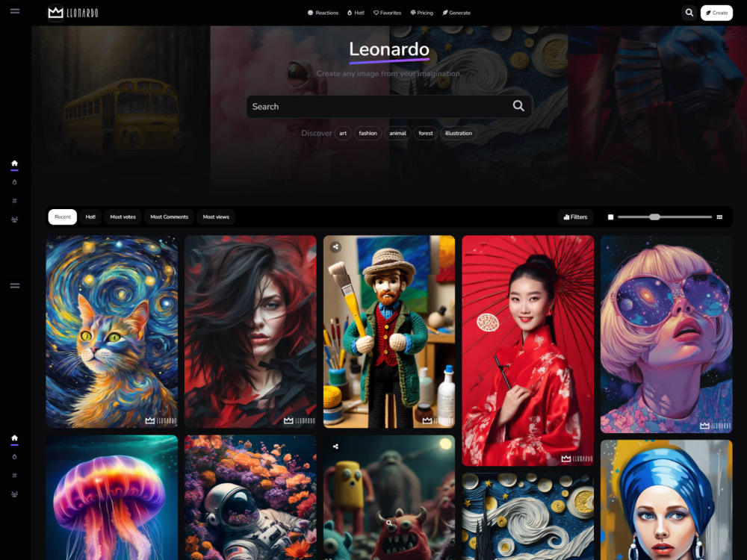Click the flame icon in the lower sidebar group

click(x=14, y=457)
